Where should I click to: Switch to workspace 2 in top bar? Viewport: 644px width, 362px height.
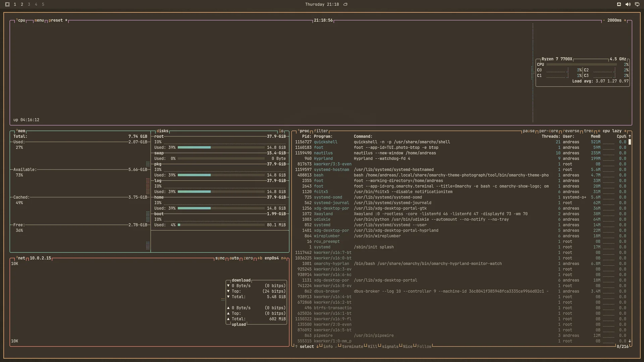coord(22,4)
